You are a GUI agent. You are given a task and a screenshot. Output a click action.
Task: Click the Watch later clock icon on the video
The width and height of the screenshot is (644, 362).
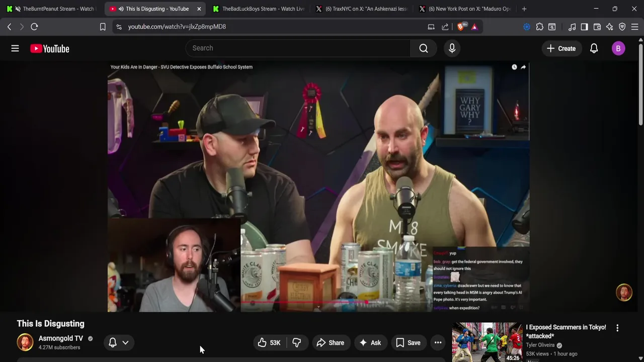[514, 67]
